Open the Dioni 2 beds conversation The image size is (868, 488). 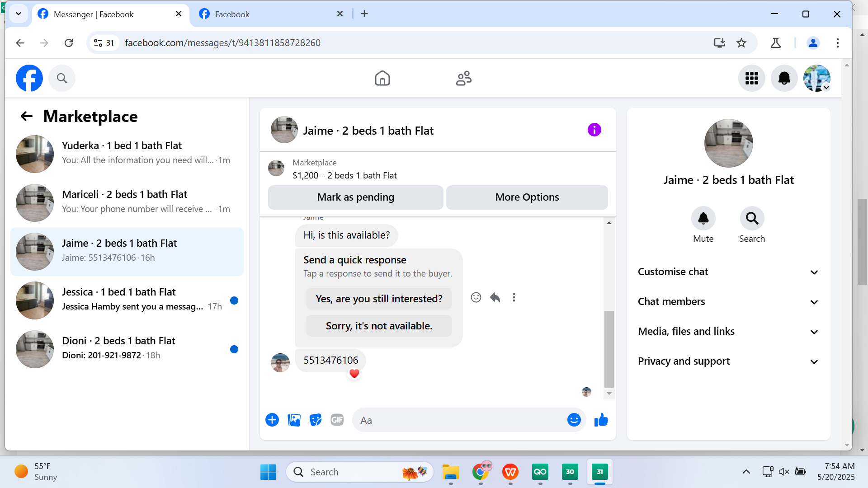click(x=127, y=349)
